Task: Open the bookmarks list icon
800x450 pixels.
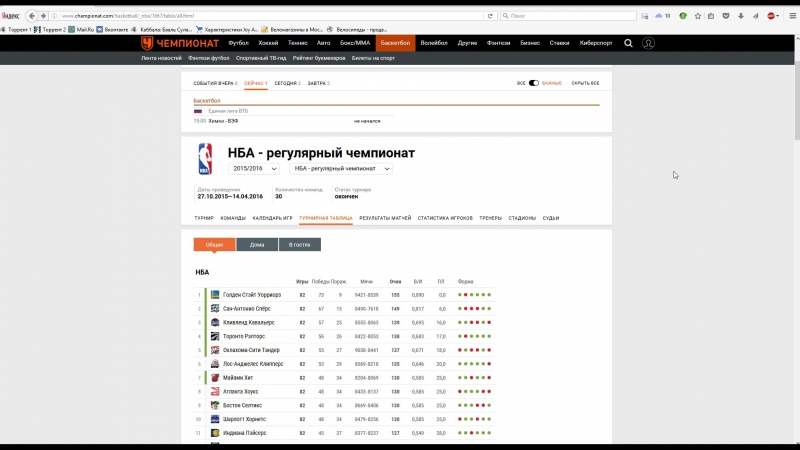Action: click(x=711, y=16)
